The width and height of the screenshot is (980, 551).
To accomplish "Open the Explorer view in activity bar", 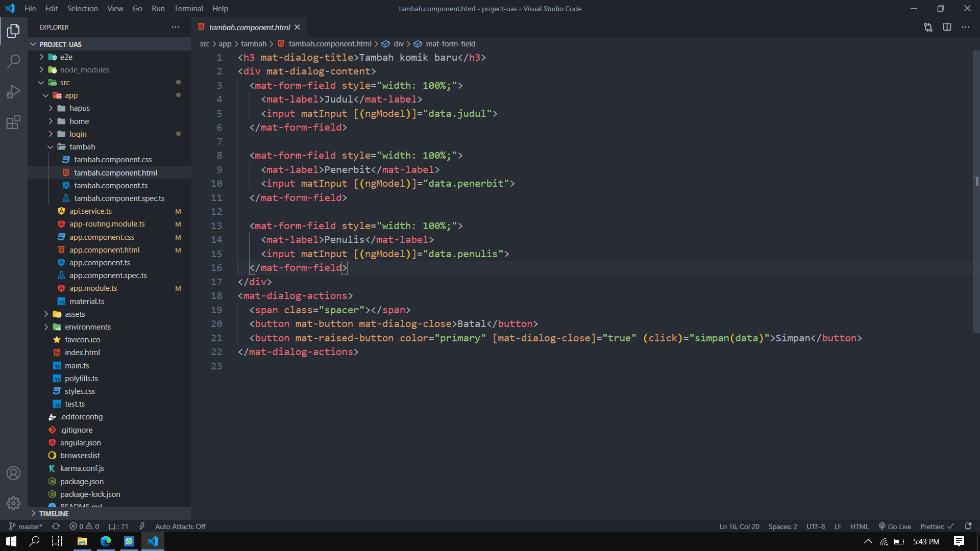I will point(14,31).
